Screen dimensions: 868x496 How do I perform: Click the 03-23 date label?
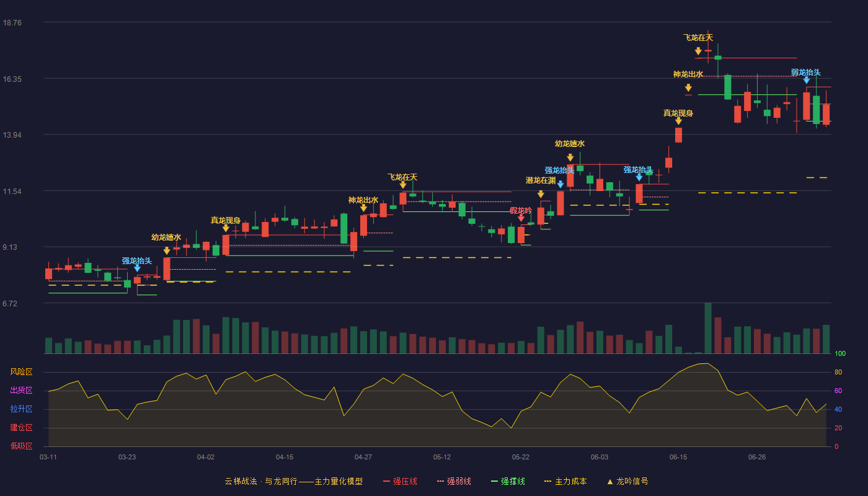127,457
